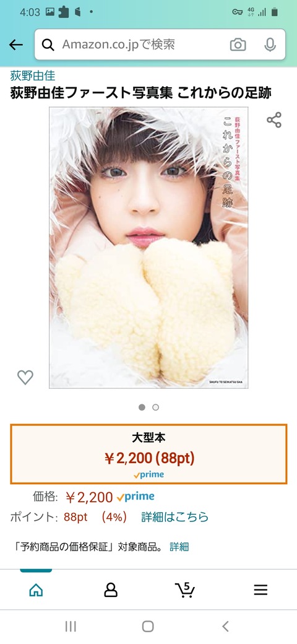Open the account profile tab
This screenshot has width=297, height=644.
click(x=110, y=590)
